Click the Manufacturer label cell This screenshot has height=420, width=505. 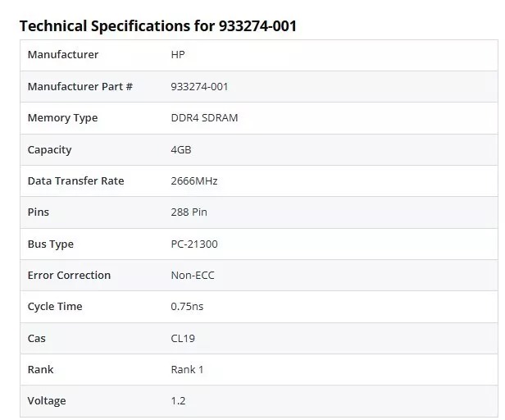[x=63, y=55]
